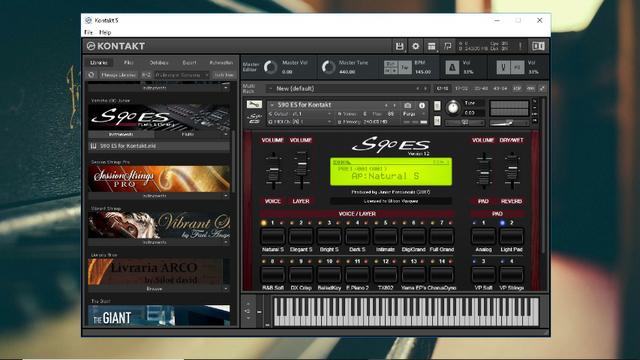640x360 pixels.
Task: Select the DigiGrand voice button
Action: [x=413, y=236]
